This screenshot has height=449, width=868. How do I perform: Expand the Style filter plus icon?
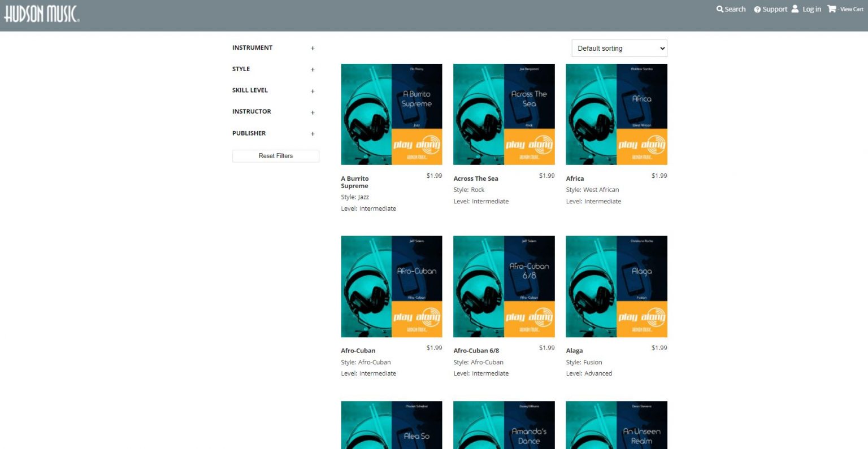coord(313,70)
